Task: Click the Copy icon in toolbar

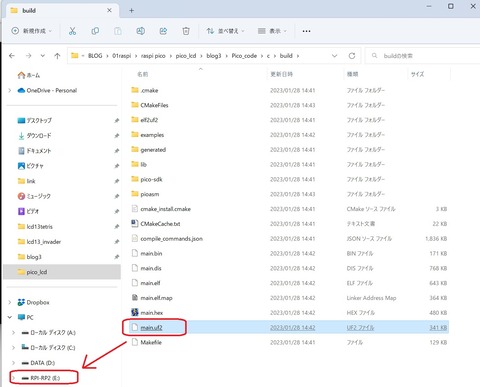Action: click(x=95, y=31)
